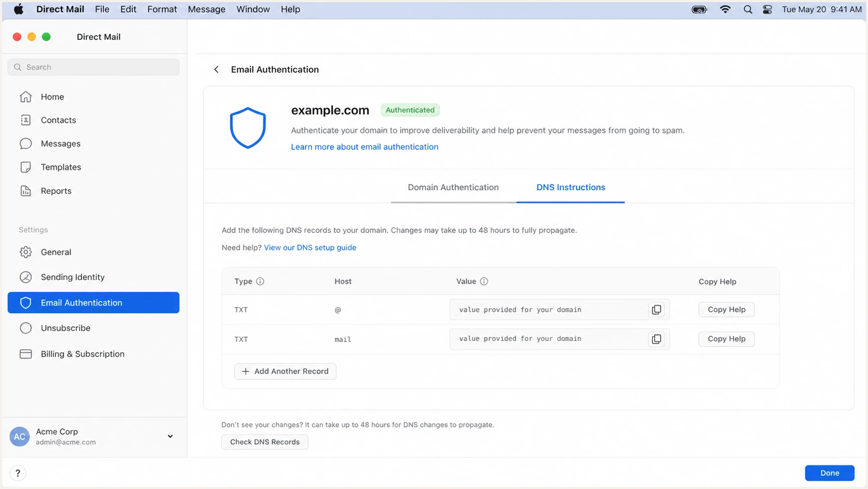This screenshot has width=868, height=489.
Task: Open the Window menu
Action: (x=253, y=9)
